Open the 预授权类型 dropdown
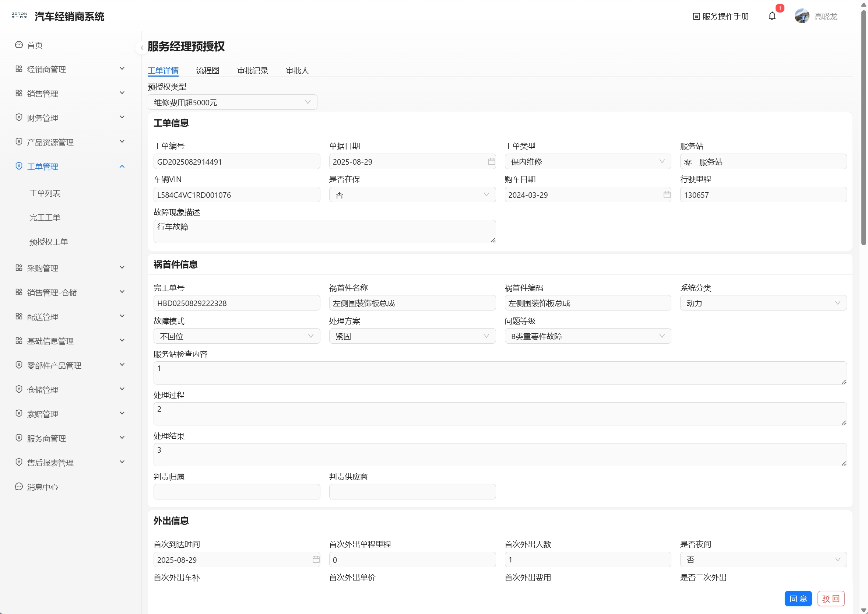 [x=232, y=102]
